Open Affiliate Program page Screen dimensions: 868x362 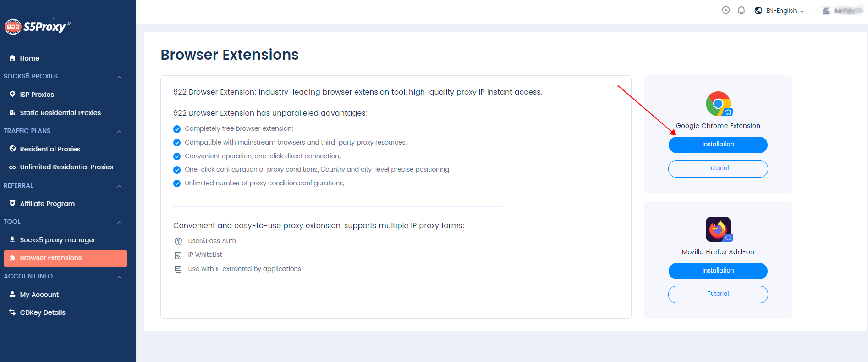click(47, 204)
